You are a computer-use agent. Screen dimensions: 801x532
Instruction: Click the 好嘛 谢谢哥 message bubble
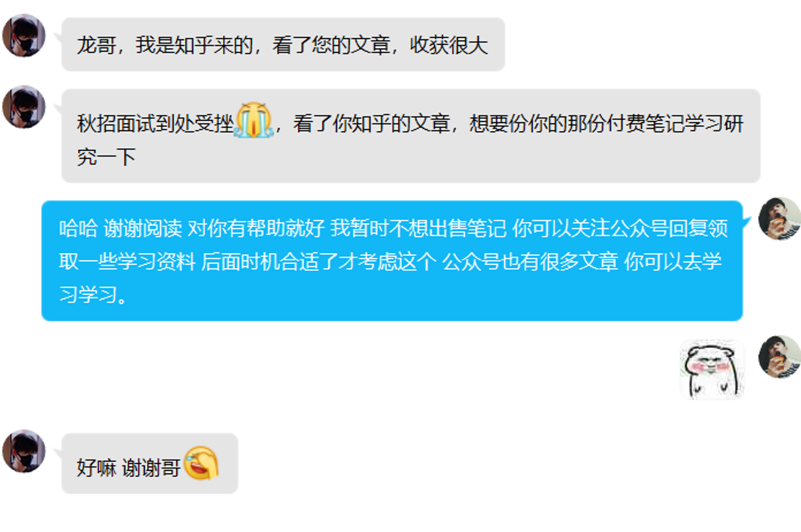click(150, 463)
